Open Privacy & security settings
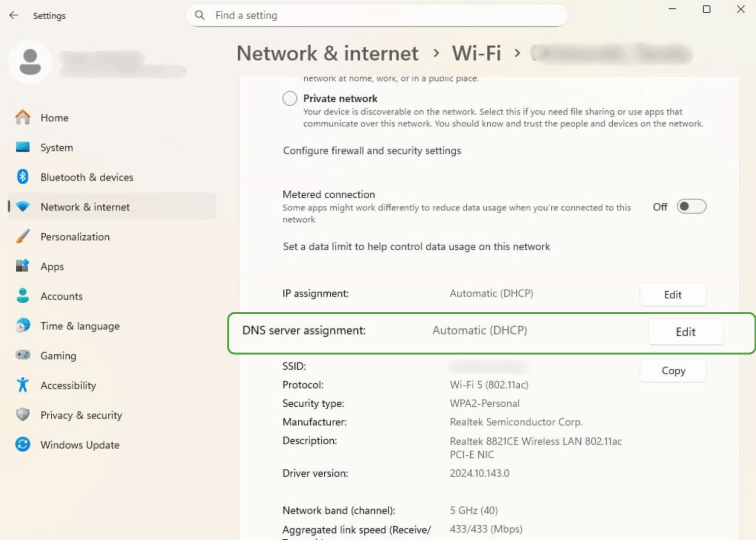Image resolution: width=756 pixels, height=540 pixels. click(113, 415)
